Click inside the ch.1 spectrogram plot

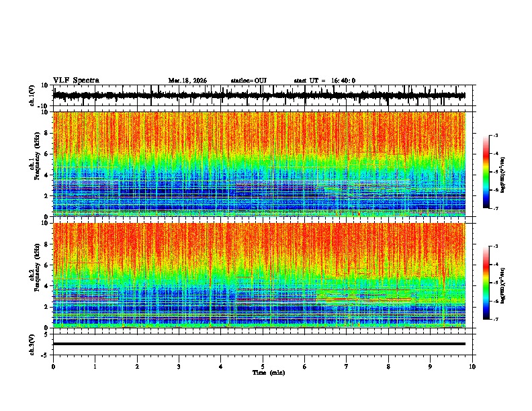pos(259,164)
